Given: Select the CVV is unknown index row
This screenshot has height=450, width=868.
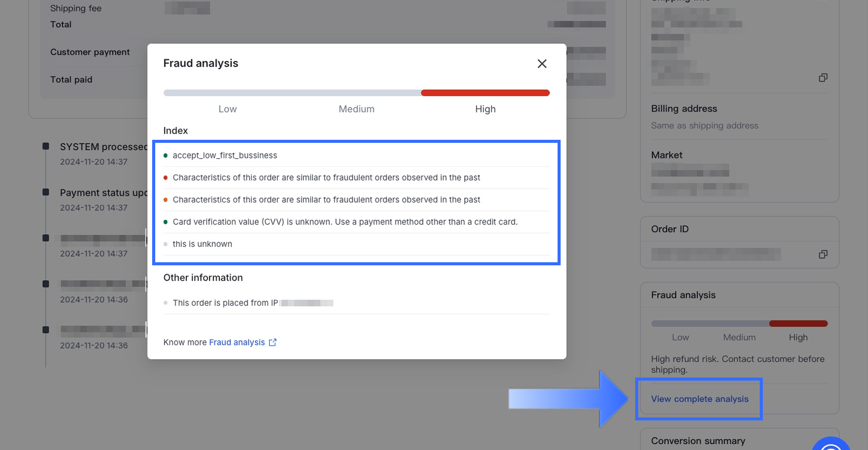Looking at the screenshot, I should 356,222.
